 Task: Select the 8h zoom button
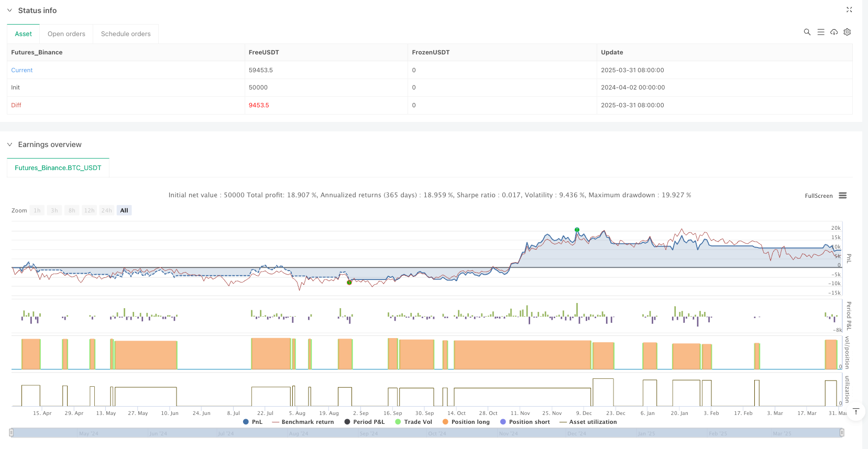(x=72, y=210)
